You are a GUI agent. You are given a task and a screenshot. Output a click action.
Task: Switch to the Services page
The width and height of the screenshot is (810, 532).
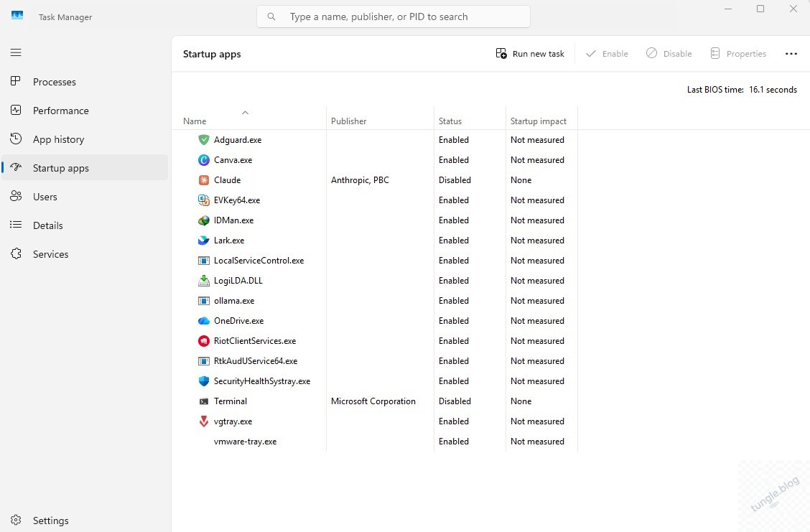(85, 253)
